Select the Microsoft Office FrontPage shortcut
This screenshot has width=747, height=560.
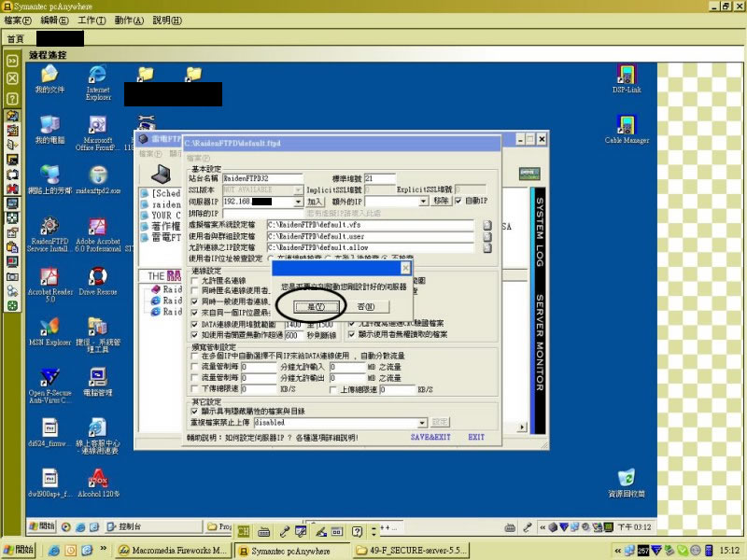tap(98, 133)
